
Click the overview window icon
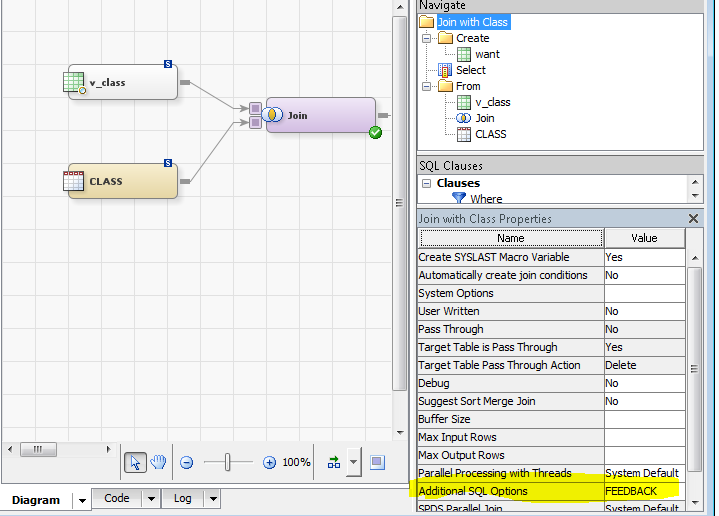coord(376,462)
